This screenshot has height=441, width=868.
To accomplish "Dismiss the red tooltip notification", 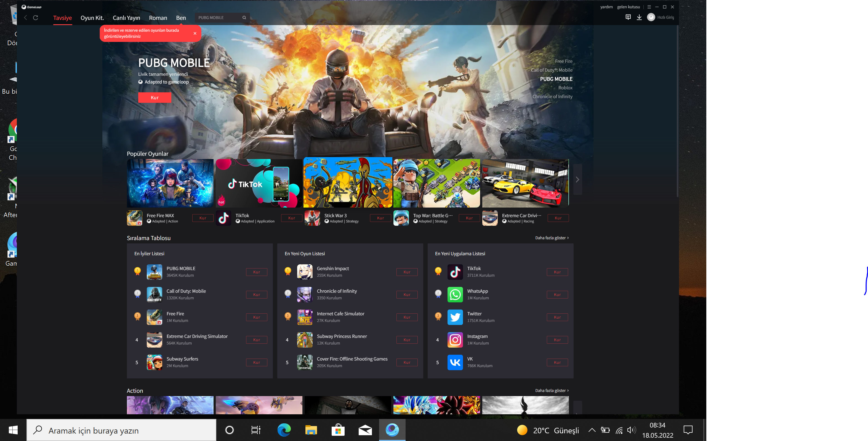I will 195,33.
